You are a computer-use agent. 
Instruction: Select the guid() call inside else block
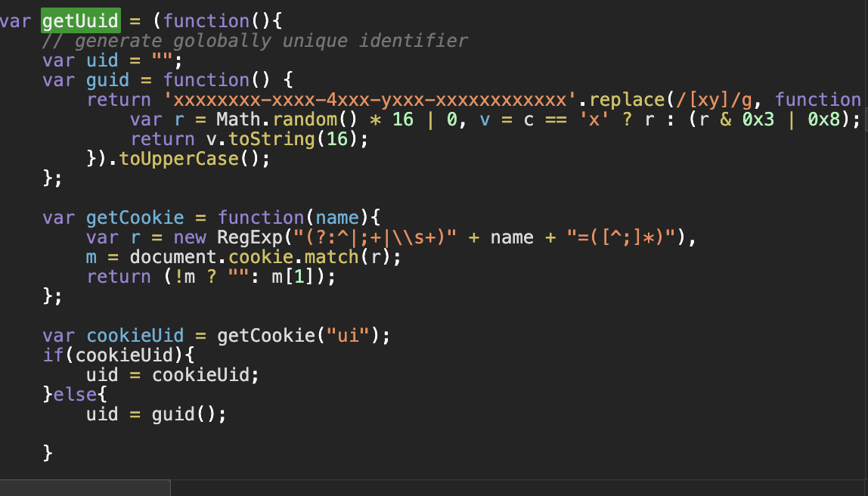[185, 414]
